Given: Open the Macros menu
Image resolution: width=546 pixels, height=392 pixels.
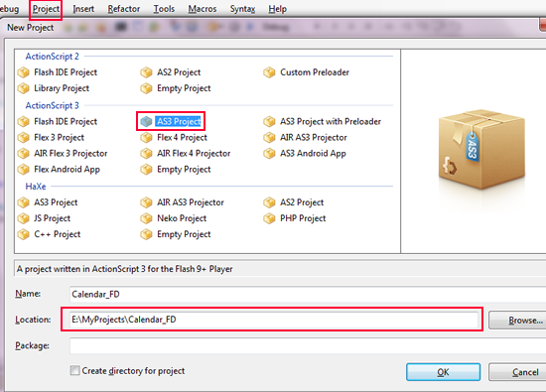Looking at the screenshot, I should tap(203, 9).
